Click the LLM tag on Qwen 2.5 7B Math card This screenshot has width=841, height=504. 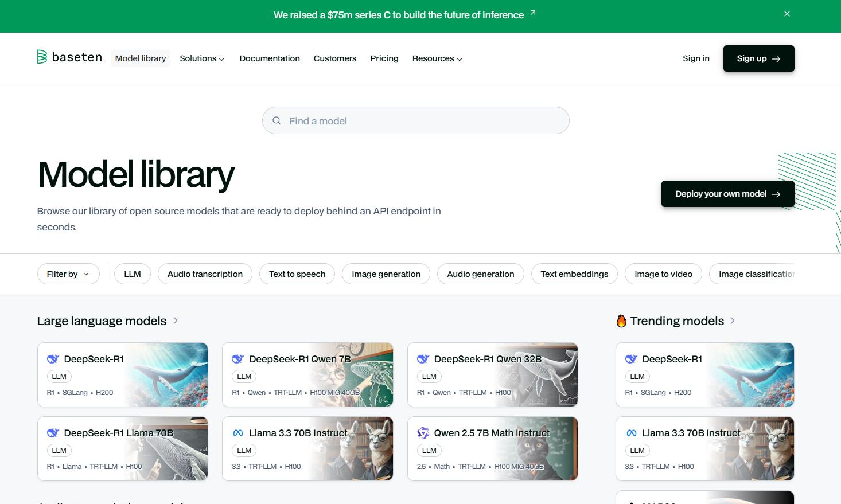429,450
